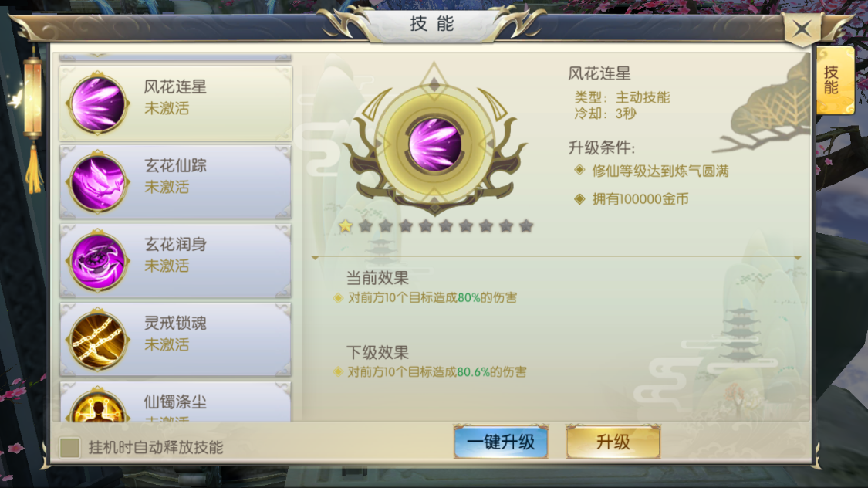Click the 升级 button
The image size is (868, 488).
pos(613,442)
